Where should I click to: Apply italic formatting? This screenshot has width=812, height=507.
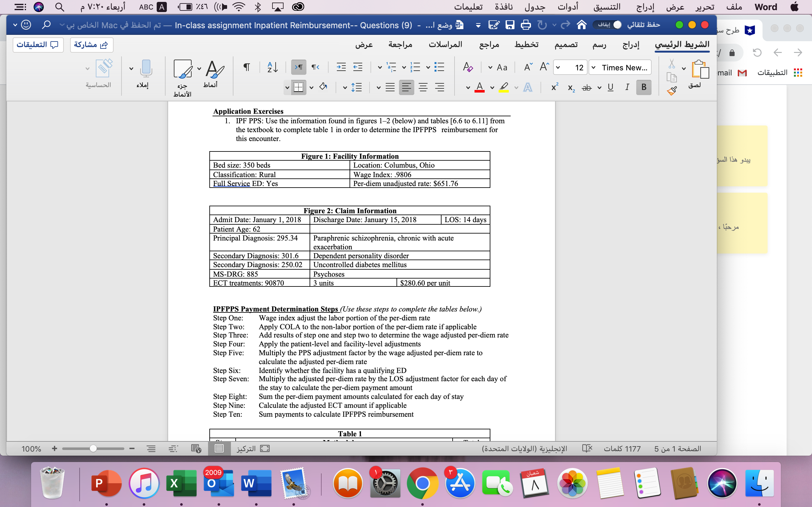click(x=626, y=87)
